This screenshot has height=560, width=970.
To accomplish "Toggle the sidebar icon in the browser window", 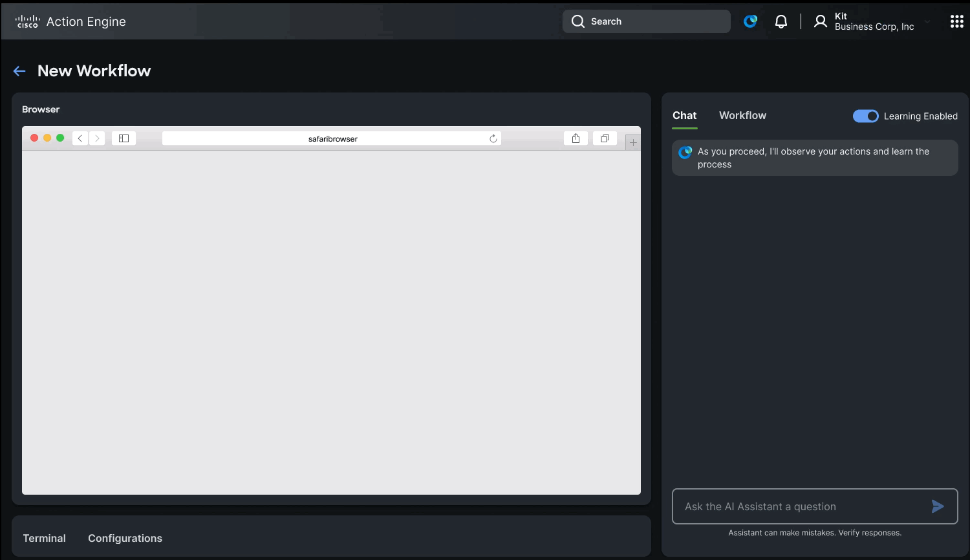I will click(x=123, y=138).
